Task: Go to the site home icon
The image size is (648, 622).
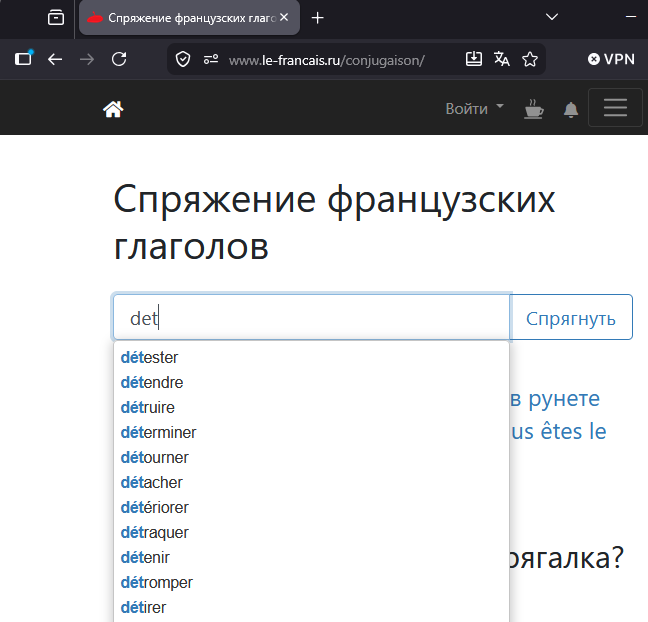Action: coord(113,109)
